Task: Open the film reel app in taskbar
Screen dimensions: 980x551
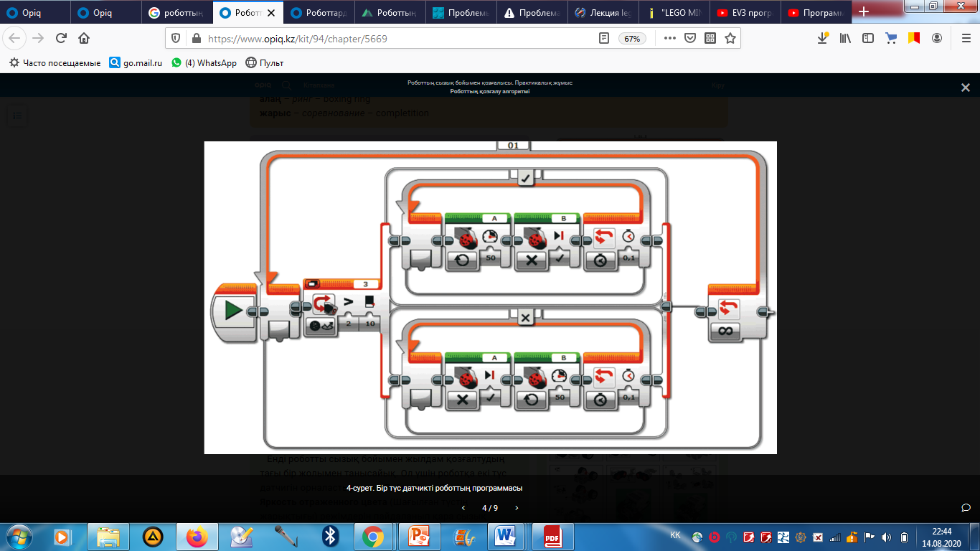Action: (463, 536)
